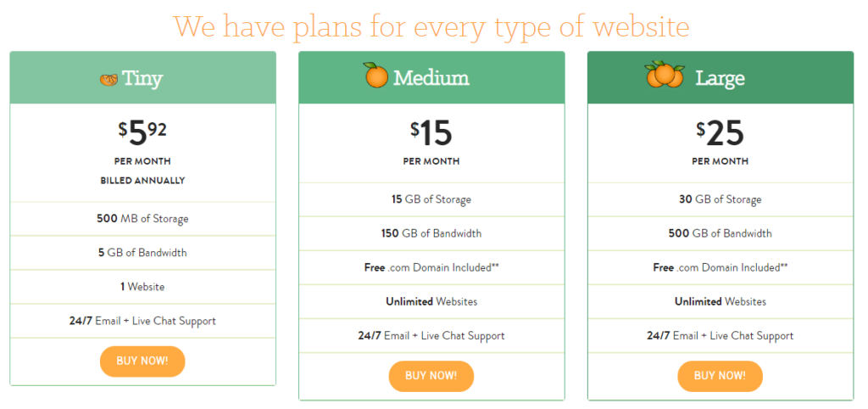
Task: Buy the Medium plan now
Action: pyautogui.click(x=431, y=376)
